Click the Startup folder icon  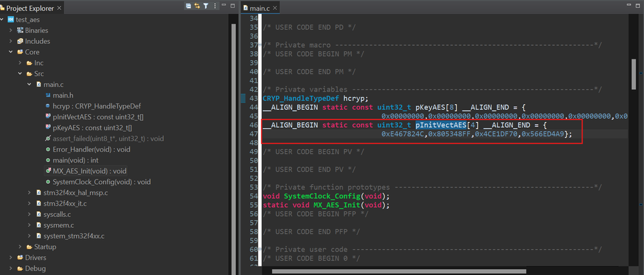pos(29,247)
